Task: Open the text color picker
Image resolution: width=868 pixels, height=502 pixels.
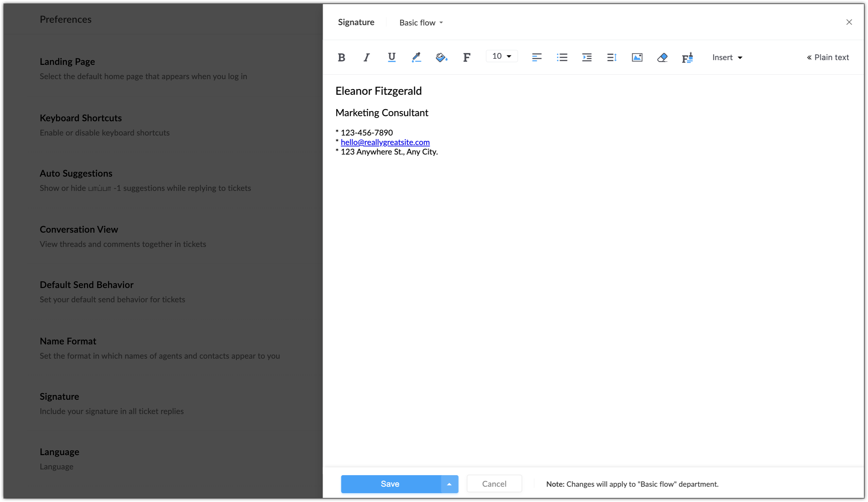Action: tap(416, 57)
